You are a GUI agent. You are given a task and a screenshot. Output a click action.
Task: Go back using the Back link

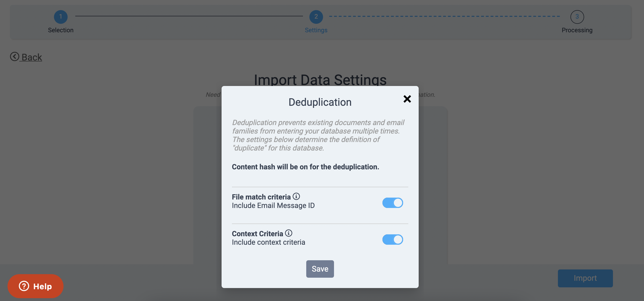coord(26,57)
